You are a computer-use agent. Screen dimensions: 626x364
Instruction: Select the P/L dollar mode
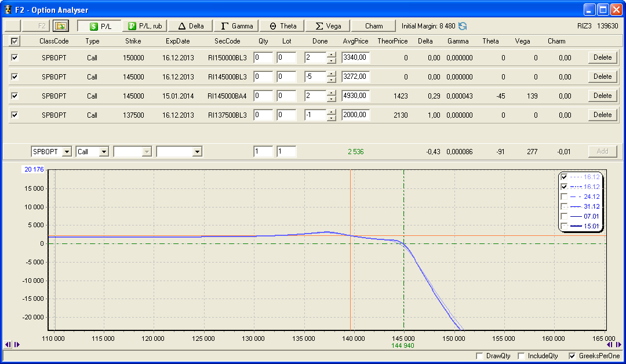tap(99, 26)
